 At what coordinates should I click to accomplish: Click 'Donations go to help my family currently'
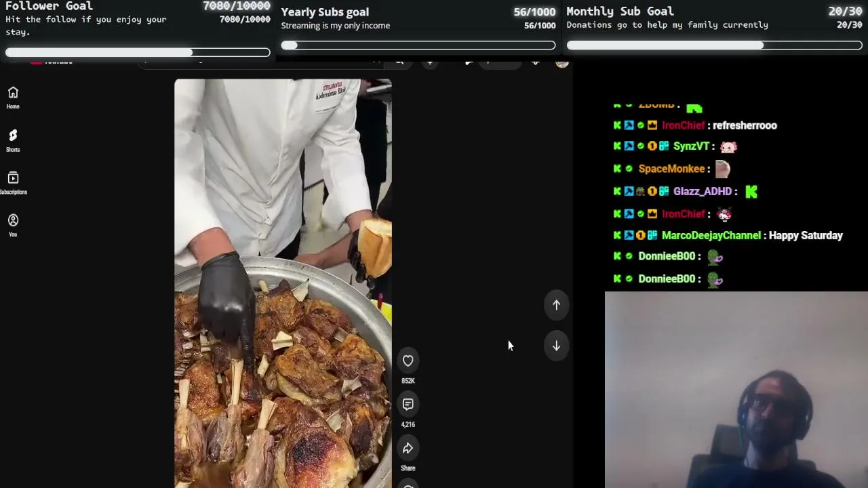tap(667, 25)
